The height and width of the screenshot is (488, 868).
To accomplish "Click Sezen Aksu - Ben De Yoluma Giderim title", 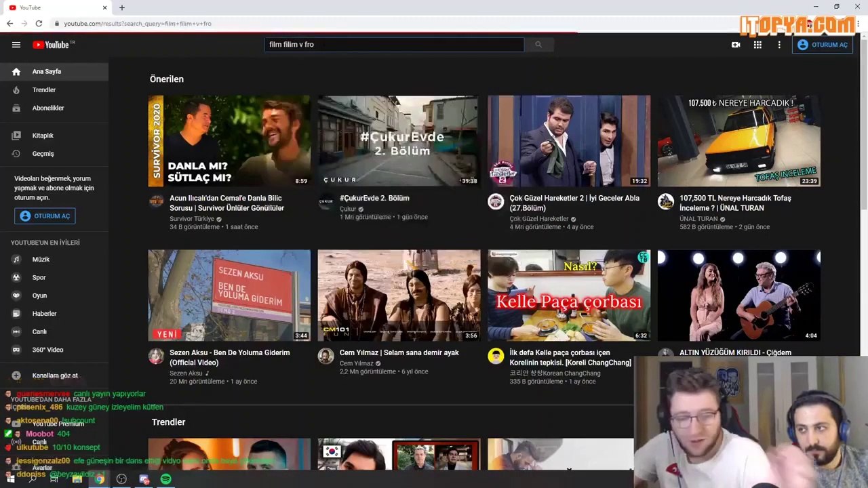I will pos(230,358).
